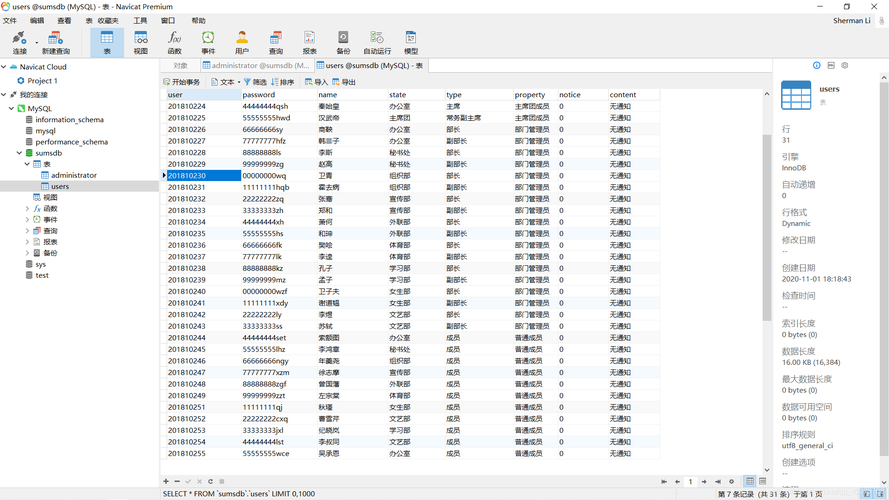Open the 视图 (View) toolbar icon
The height and width of the screenshot is (500, 889).
point(141,43)
